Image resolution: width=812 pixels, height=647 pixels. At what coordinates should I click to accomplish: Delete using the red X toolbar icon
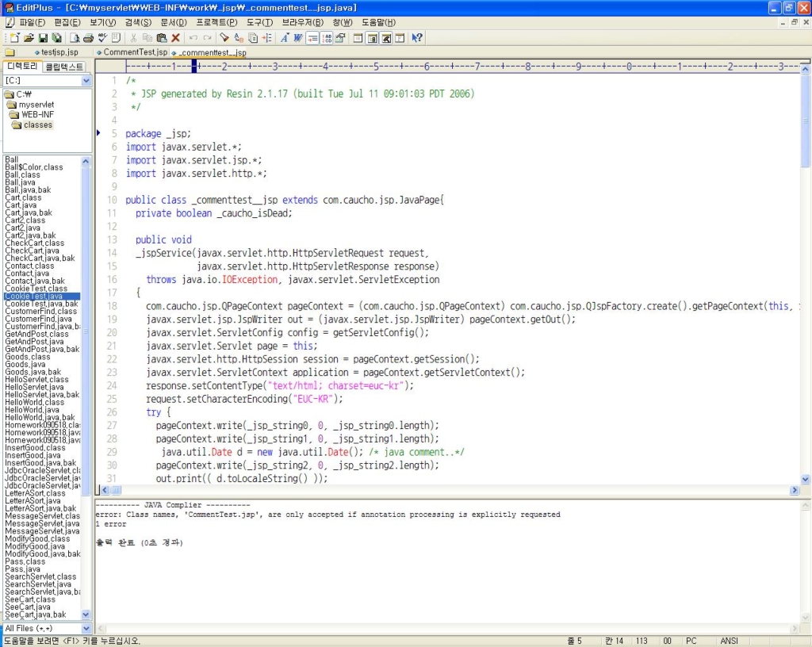[175, 38]
